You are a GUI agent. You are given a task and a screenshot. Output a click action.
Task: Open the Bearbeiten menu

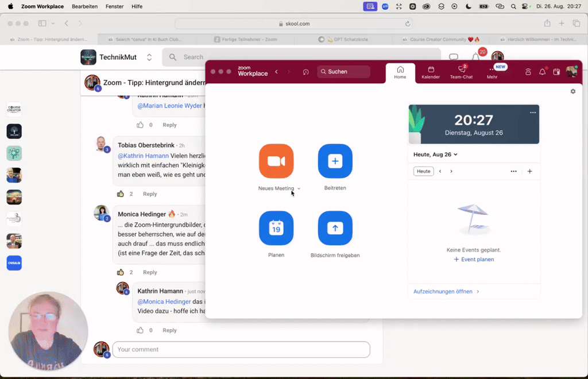pos(85,6)
